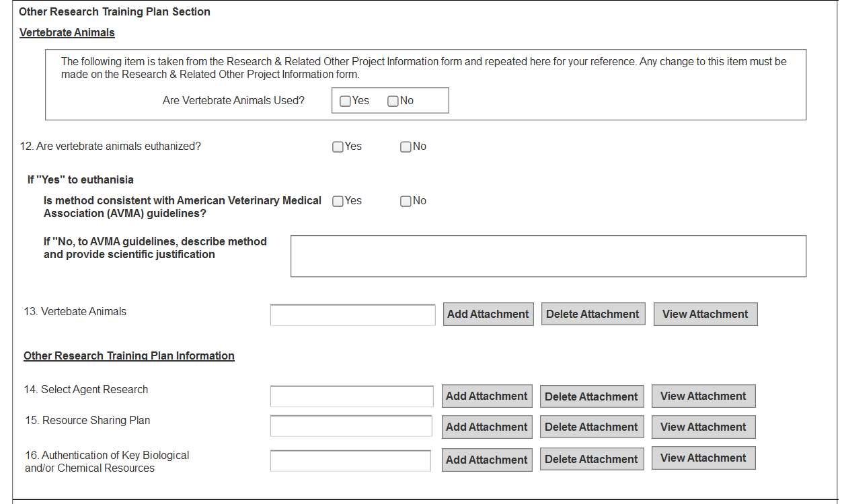
Task: Delete Attachment for Authentication of Key Biological Resources
Action: (x=591, y=460)
